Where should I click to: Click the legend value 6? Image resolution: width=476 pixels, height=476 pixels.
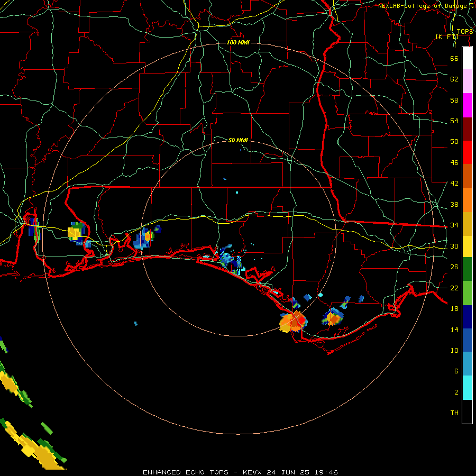coord(456,371)
